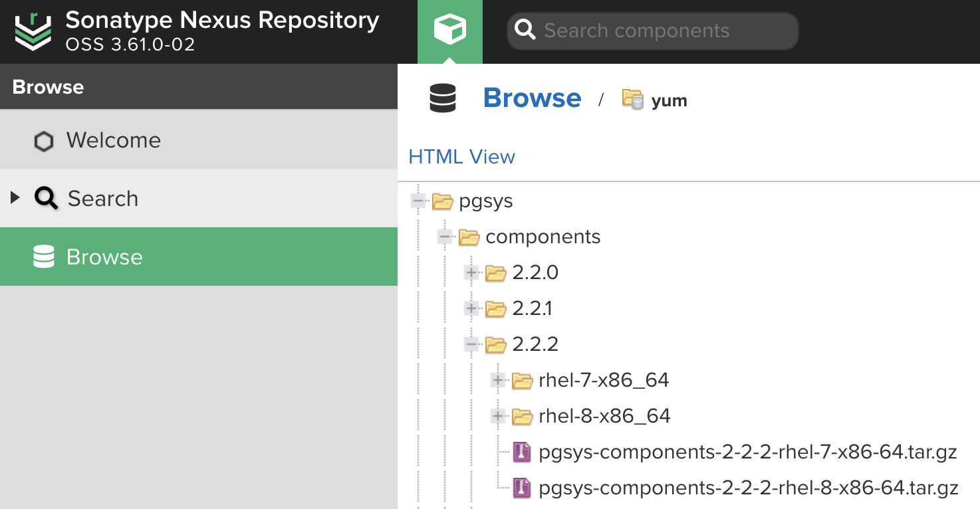Collapse the components folder node
The height and width of the screenshot is (509, 980).
(x=445, y=237)
